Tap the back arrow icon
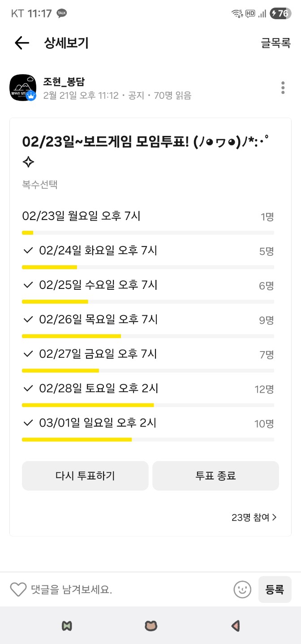Viewport: 301px width, 644px height. pos(21,43)
